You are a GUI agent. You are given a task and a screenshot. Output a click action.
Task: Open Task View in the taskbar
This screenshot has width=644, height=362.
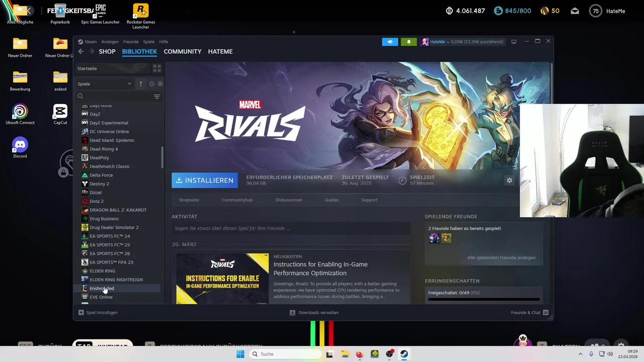coord(330,354)
